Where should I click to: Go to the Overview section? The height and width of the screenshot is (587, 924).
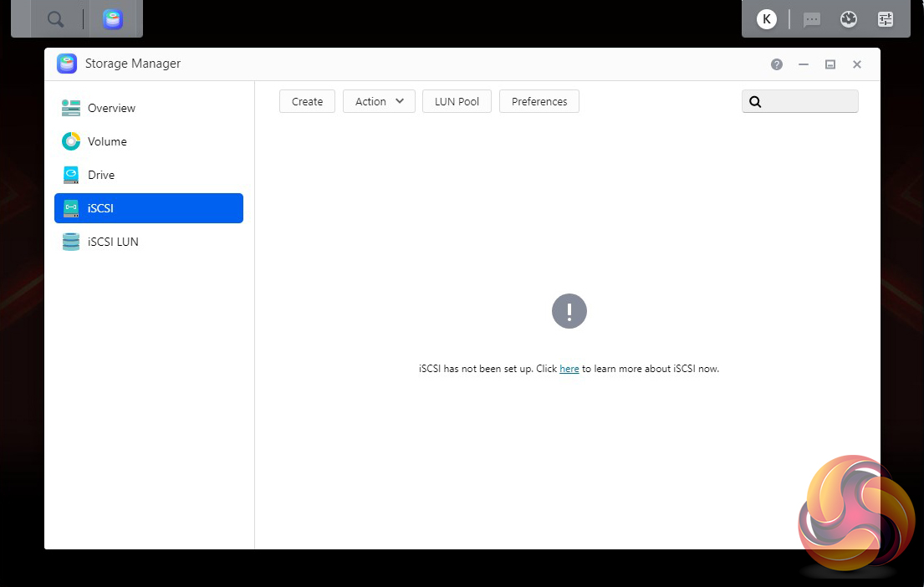point(149,108)
